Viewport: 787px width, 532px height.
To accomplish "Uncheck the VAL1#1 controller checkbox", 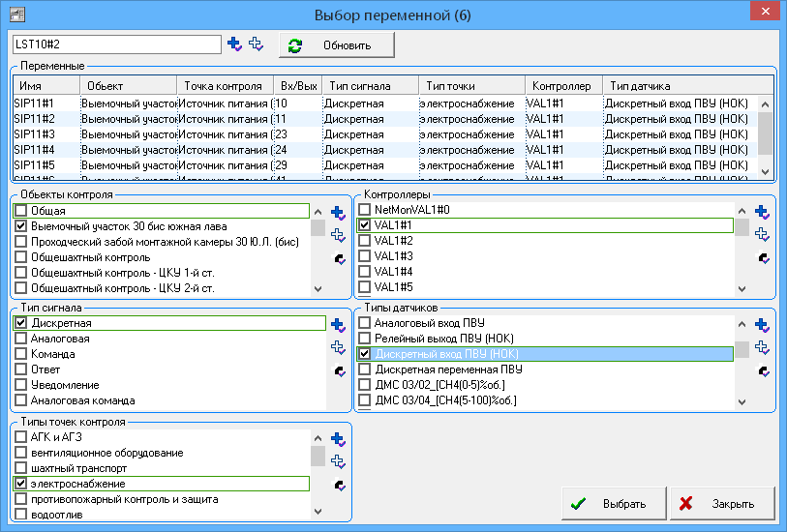I will point(364,225).
